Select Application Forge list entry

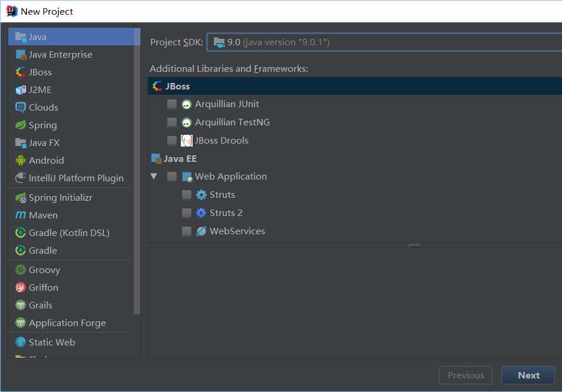coord(71,323)
